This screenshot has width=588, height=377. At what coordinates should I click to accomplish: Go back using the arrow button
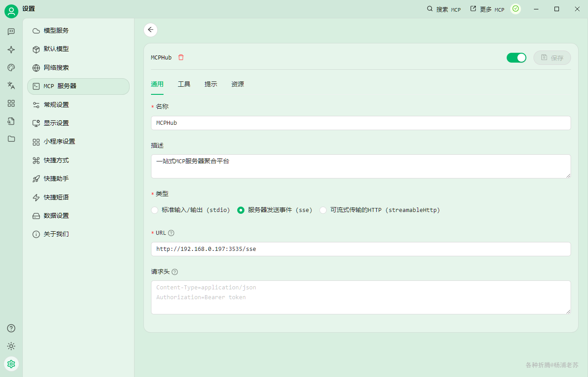(151, 30)
